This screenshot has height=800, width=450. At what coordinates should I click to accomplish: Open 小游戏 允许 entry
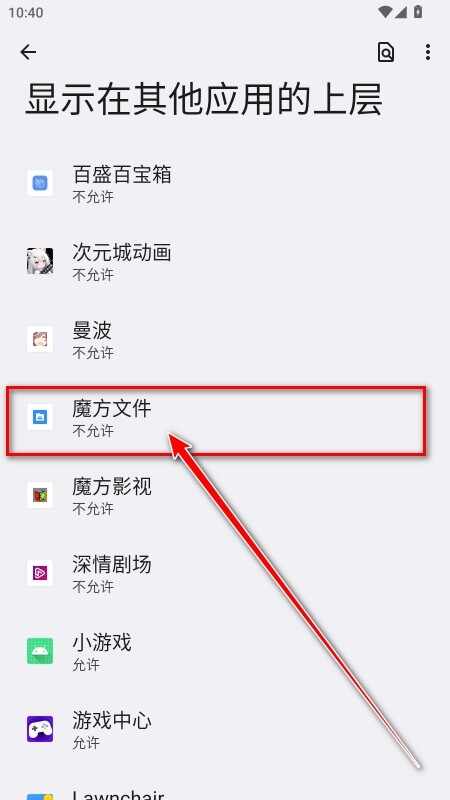coord(225,652)
